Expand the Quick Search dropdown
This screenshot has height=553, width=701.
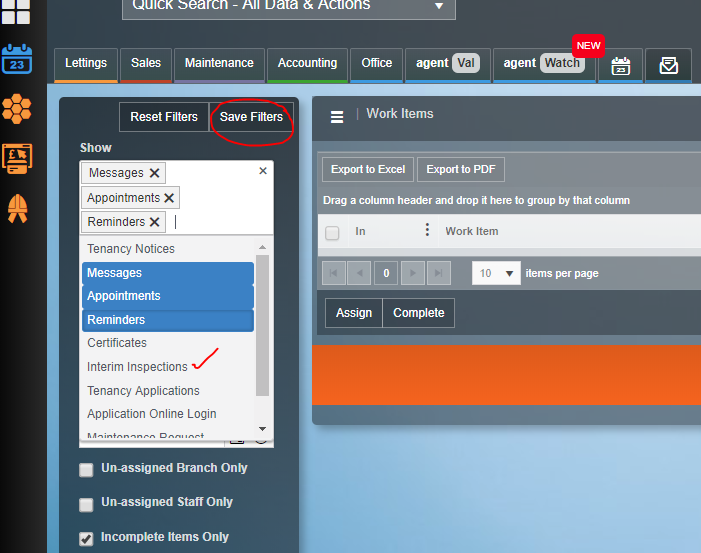[x=439, y=7]
